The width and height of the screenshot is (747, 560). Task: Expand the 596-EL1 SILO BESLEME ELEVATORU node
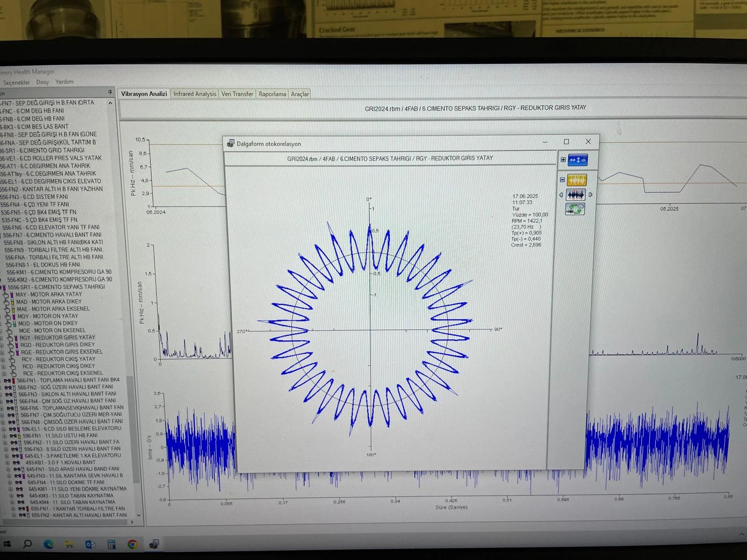[5, 429]
